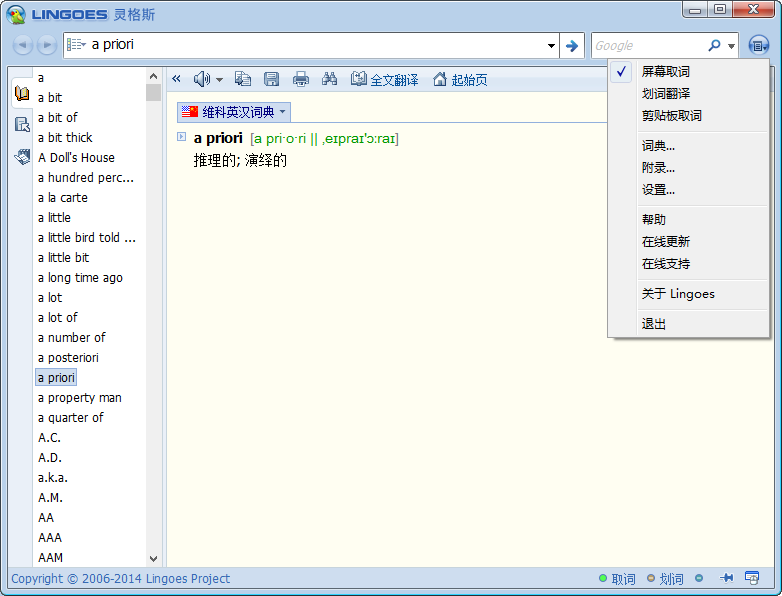The width and height of the screenshot is (782, 596).
Task: Select 'a property man' in the index
Action: pyautogui.click(x=80, y=397)
